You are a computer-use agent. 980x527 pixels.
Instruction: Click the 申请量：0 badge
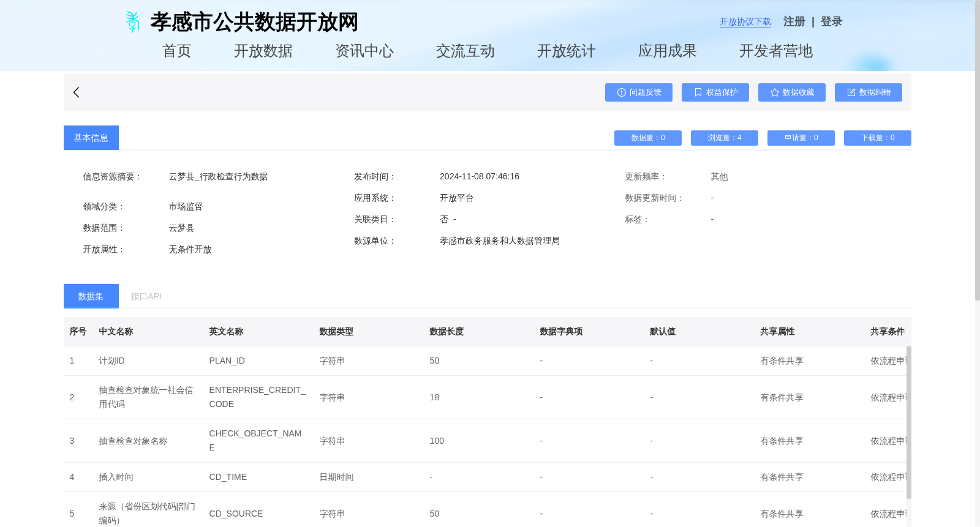tap(801, 138)
